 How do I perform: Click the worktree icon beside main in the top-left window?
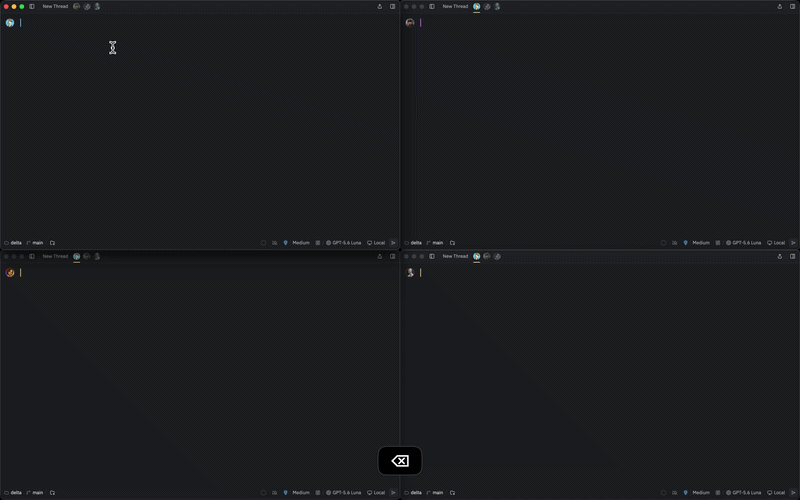coord(52,243)
